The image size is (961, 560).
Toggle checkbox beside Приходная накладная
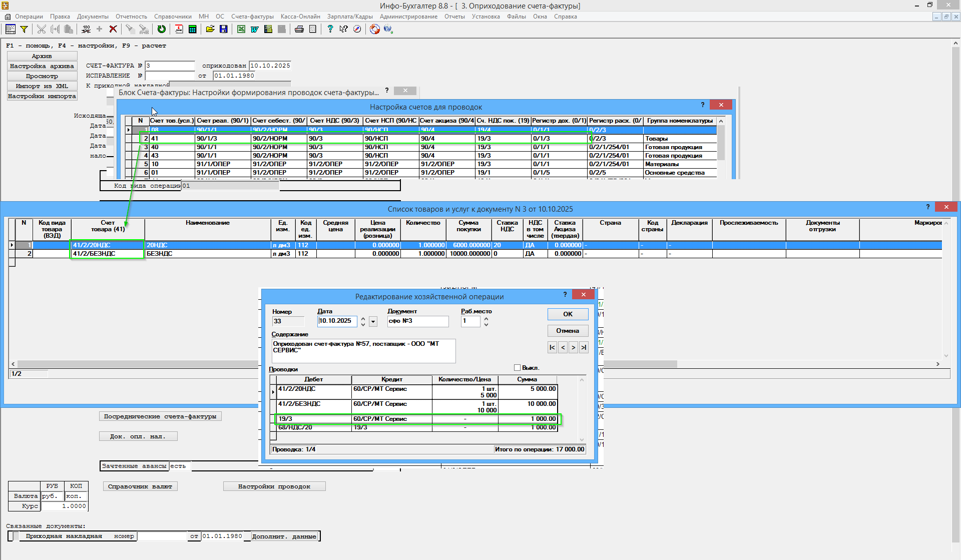coord(16,536)
